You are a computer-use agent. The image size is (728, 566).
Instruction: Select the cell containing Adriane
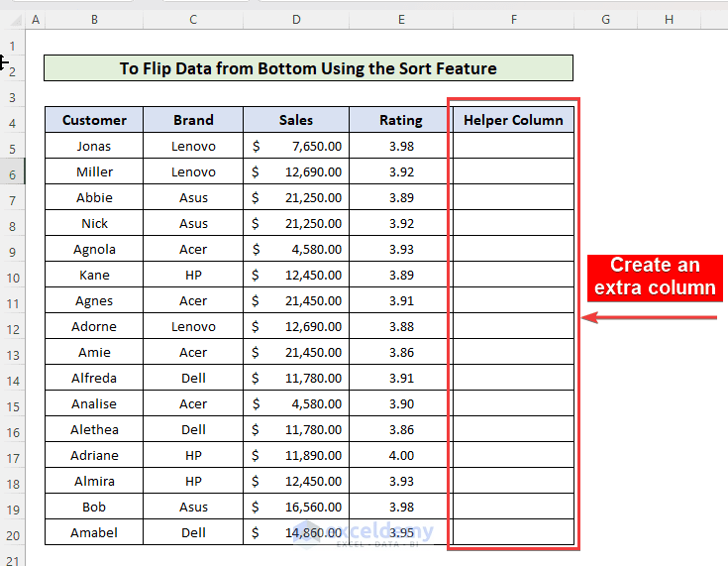coord(94,455)
